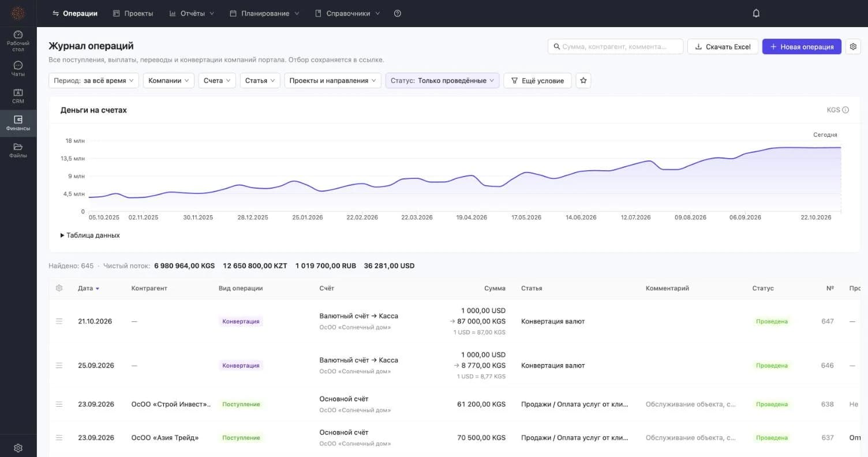Open help question mark icon
Image resolution: width=868 pixels, height=457 pixels.
(398, 13)
